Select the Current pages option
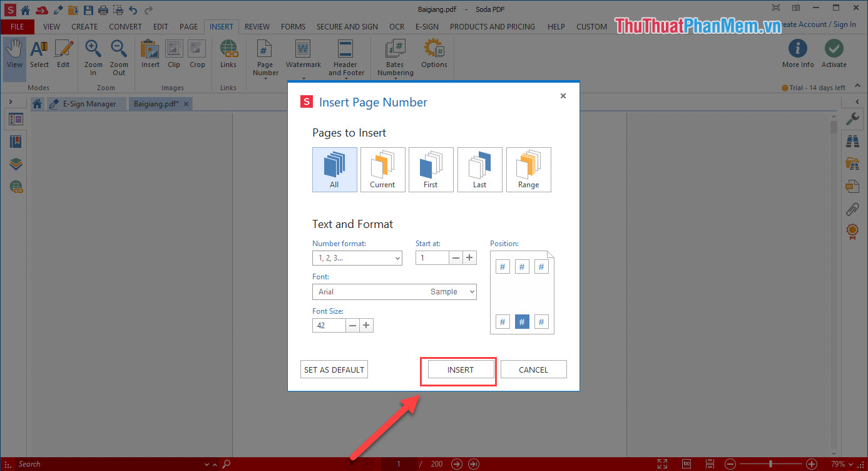 [x=382, y=169]
